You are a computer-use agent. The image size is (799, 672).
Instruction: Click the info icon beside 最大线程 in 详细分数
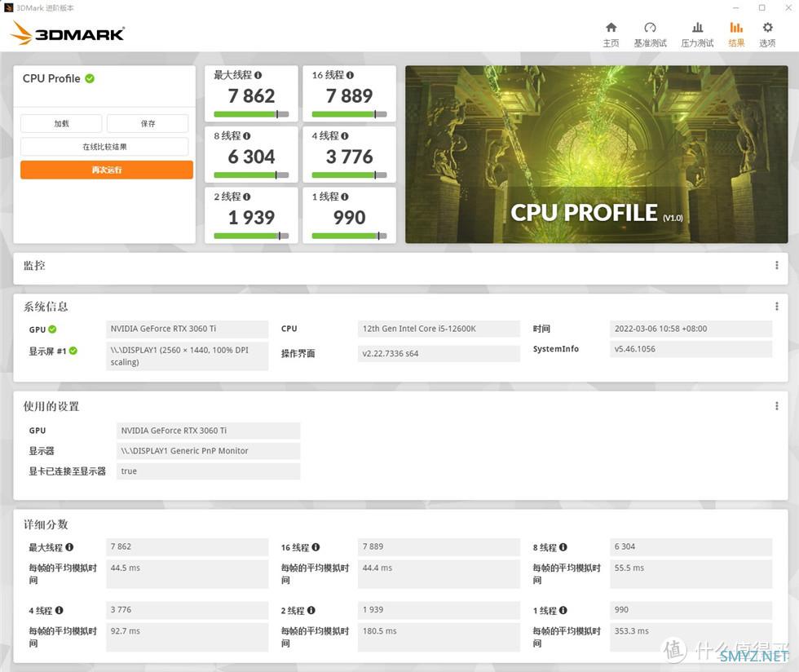point(69,547)
